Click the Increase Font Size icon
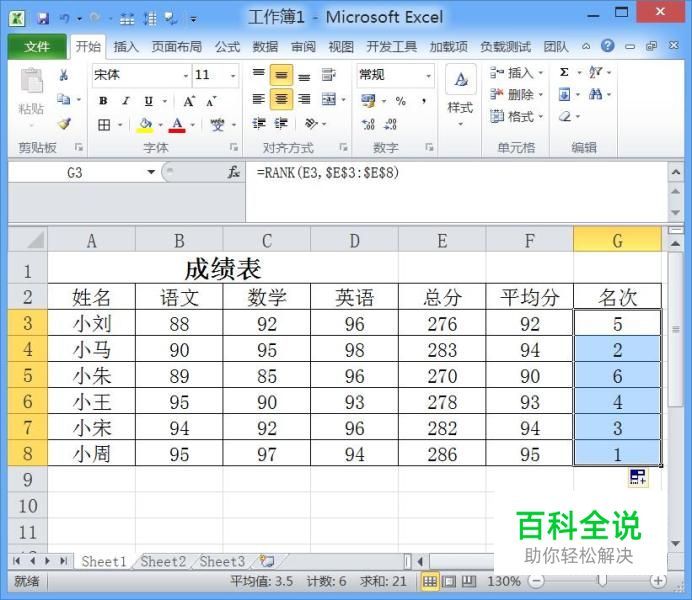 [x=189, y=101]
